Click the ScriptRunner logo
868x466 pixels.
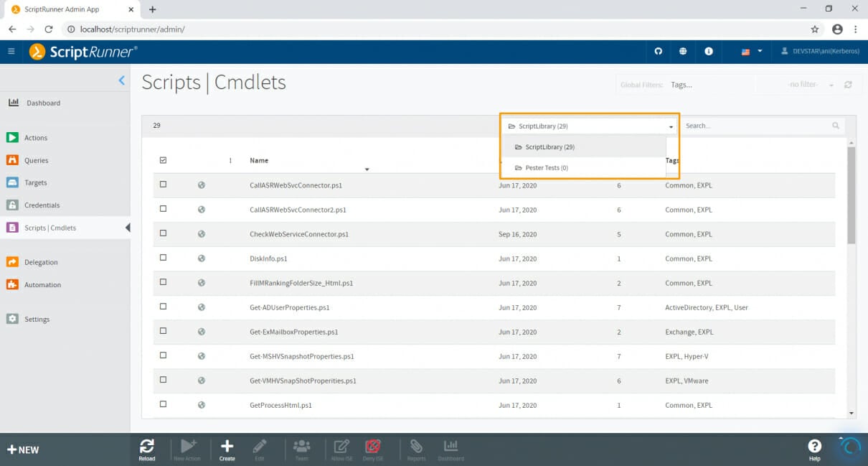tap(83, 52)
